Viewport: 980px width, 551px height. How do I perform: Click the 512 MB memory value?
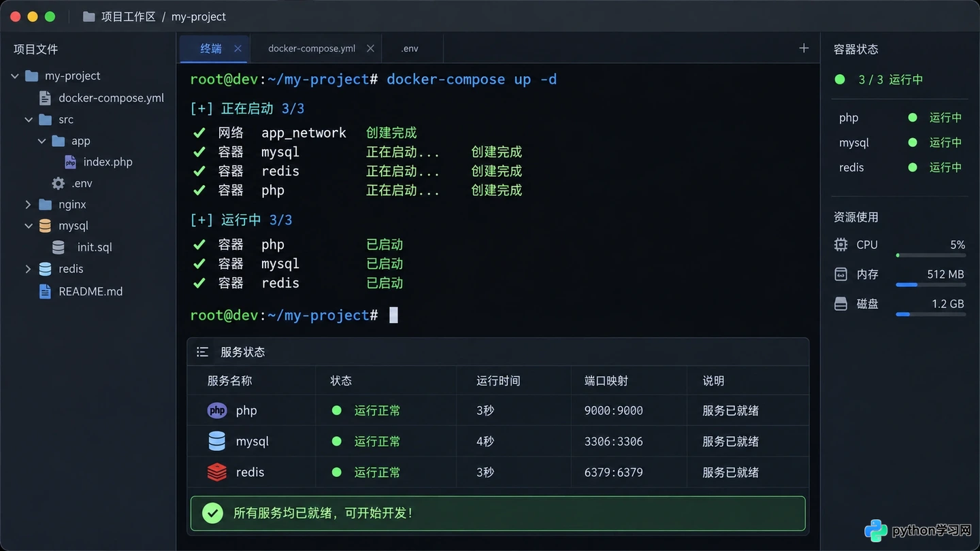click(945, 274)
